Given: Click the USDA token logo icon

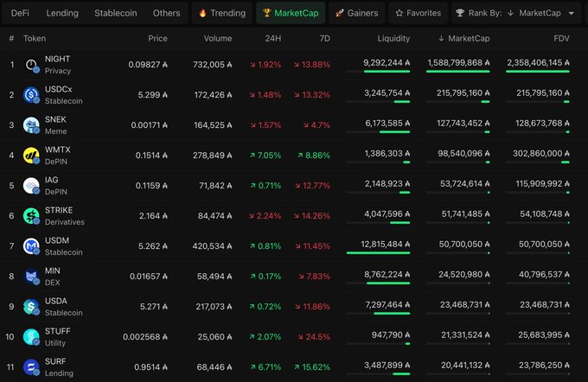Looking at the screenshot, I should pos(31,307).
